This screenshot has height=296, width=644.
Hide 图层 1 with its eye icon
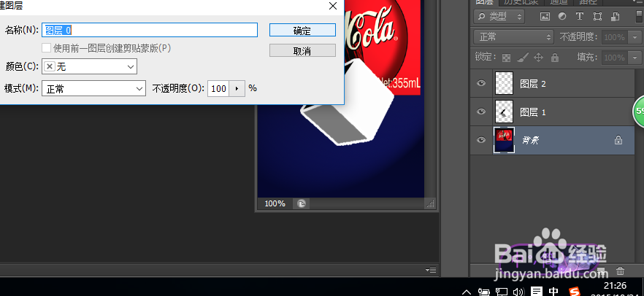tap(481, 112)
